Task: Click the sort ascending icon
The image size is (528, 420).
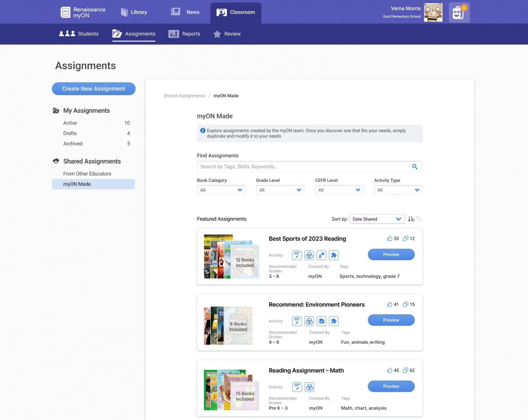Action: pyautogui.click(x=419, y=219)
